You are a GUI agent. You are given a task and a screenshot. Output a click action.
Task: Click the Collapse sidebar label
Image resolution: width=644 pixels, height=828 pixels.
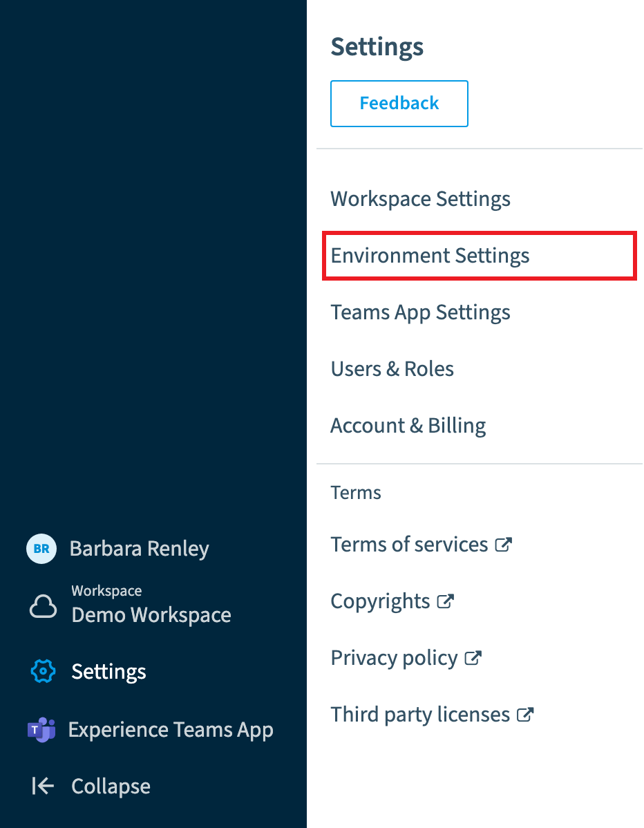(111, 787)
